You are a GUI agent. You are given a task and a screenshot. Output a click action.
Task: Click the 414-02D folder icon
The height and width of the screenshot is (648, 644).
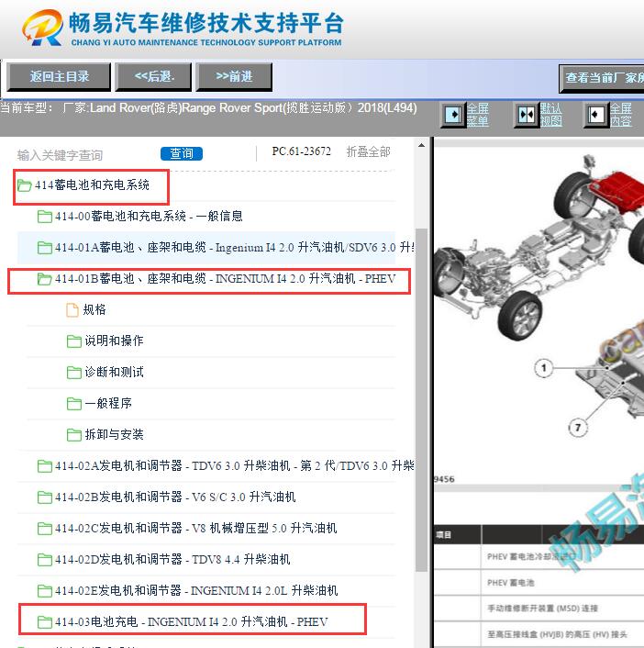45,560
